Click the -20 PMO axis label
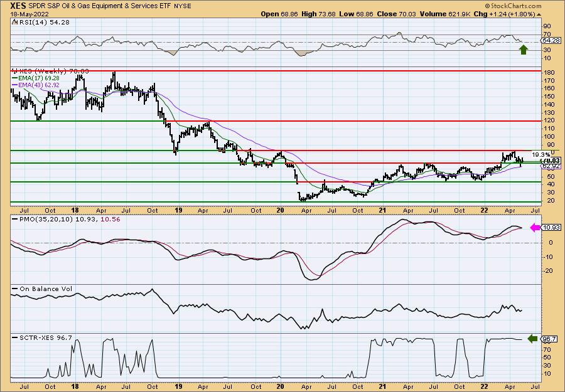Screen dimensions: 565x392 (x=549, y=271)
